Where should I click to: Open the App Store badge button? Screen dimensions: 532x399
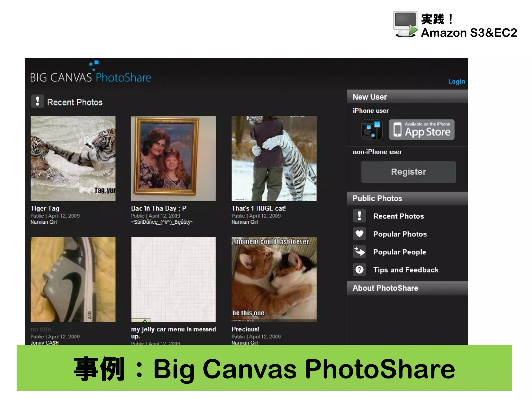click(x=421, y=129)
